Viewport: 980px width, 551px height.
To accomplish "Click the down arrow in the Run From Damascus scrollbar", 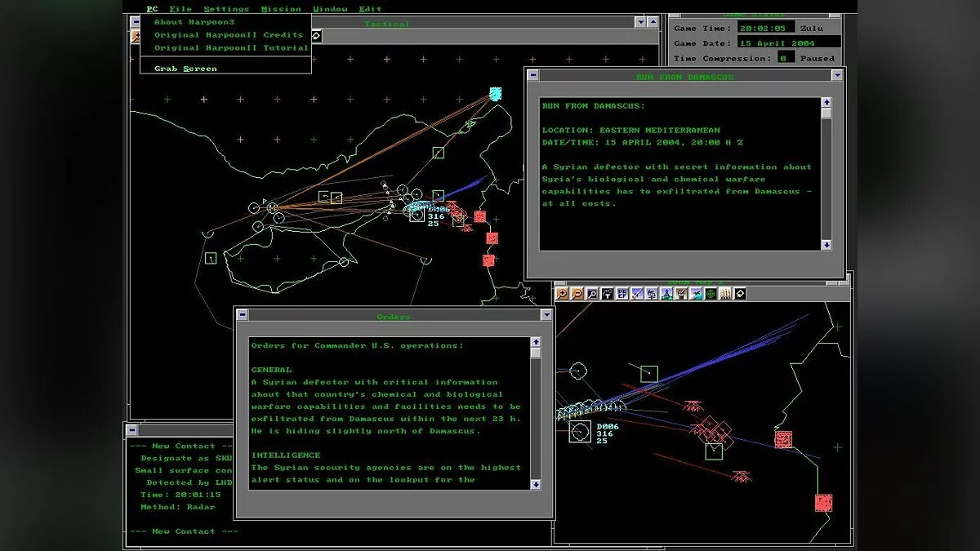I will coord(826,245).
